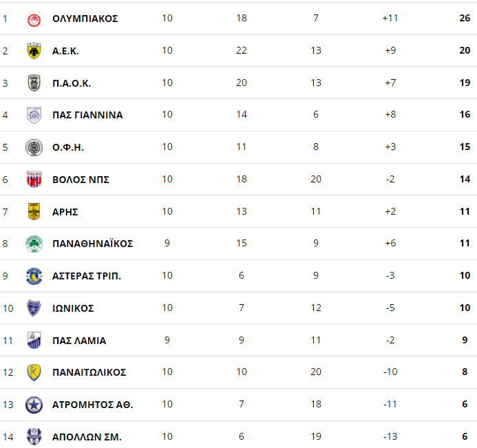The image size is (477, 448).
Task: Click the Olympiakos red crest logo
Action: pyautogui.click(x=34, y=19)
